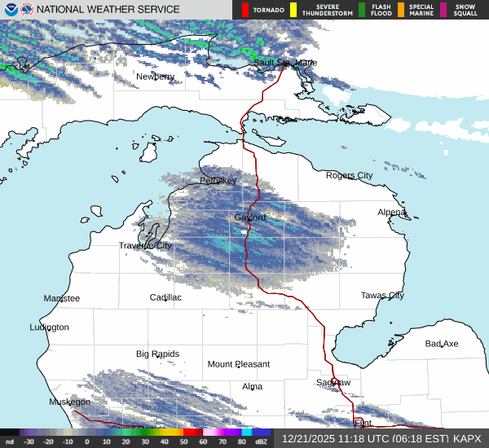Click the yellow Severe Thunderstorm legend swatch
489x448 pixels.
pyautogui.click(x=293, y=10)
